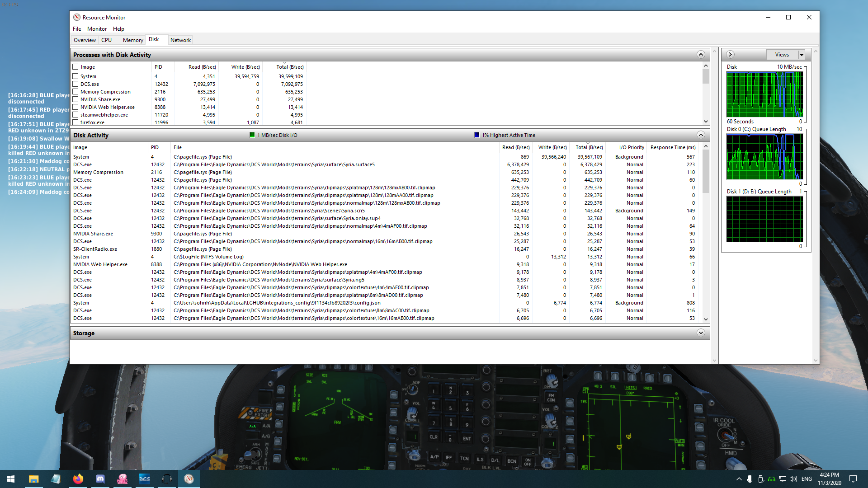The width and height of the screenshot is (868, 488).
Task: Click the Disk Activity list scrollbar
Action: [x=706, y=233]
